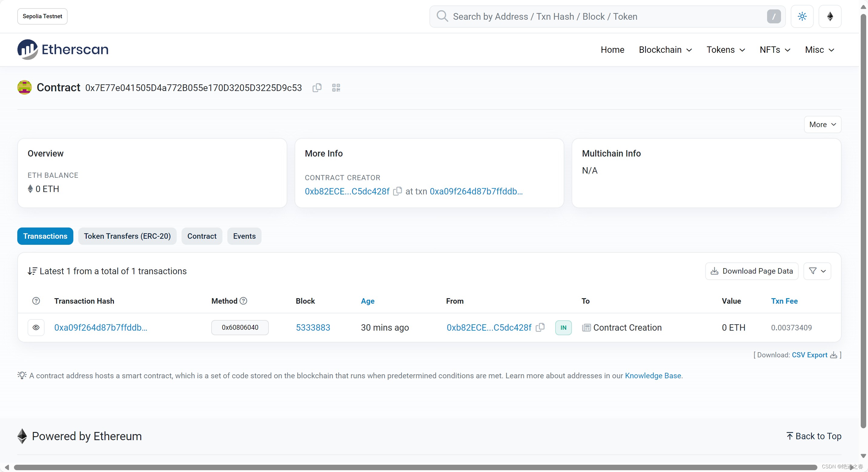The height and width of the screenshot is (472, 868).
Task: Expand the More dropdown on contract page
Action: pos(822,124)
